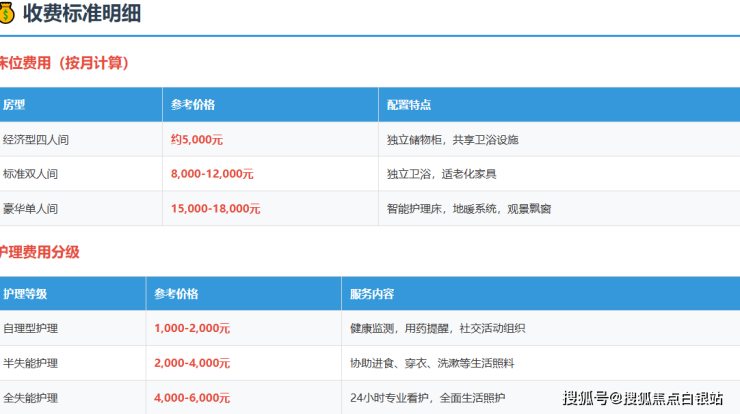The image size is (740, 414).
Task: Click the 15,000-18,000元 price text
Action: 215,209
